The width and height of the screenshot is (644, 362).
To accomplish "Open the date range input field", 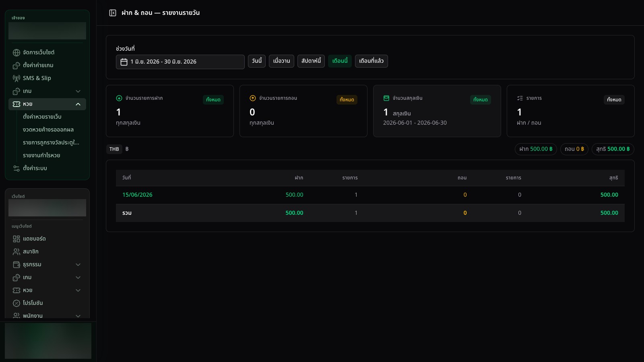I will 180,62.
